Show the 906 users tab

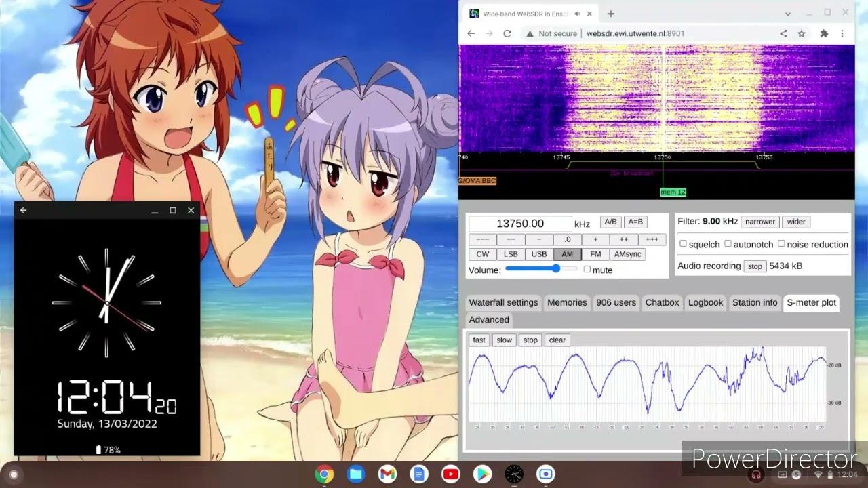coord(616,303)
